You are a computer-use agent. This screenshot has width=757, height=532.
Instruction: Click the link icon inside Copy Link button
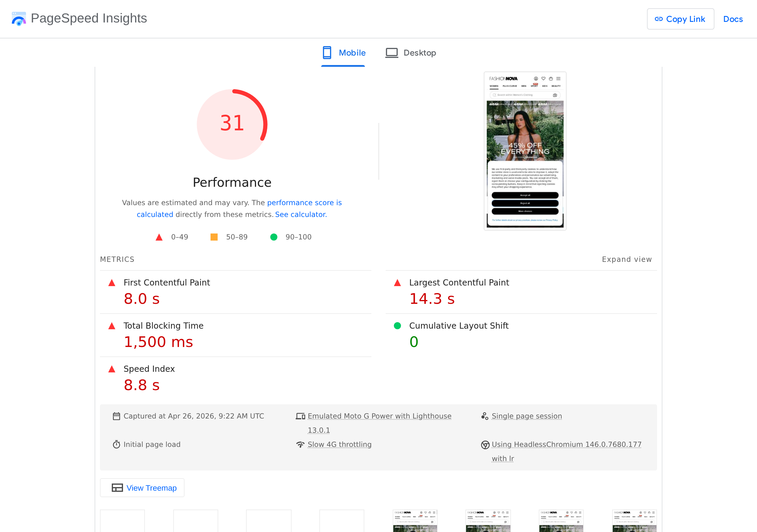pos(659,19)
